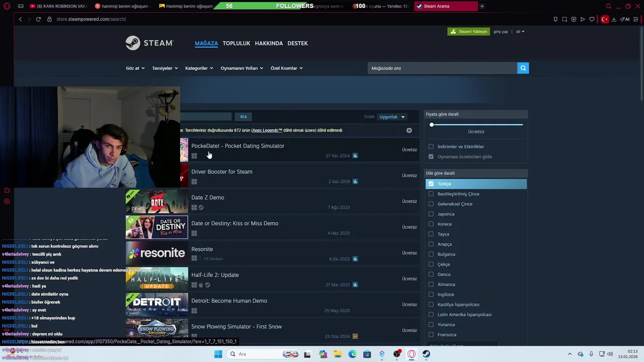Check the Almanca language filter
The width and height of the screenshot is (644, 362).
click(431, 284)
